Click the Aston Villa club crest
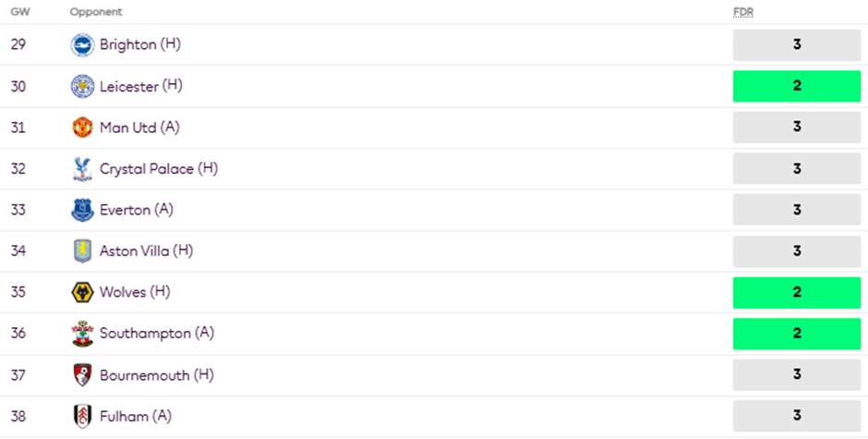 point(82,251)
